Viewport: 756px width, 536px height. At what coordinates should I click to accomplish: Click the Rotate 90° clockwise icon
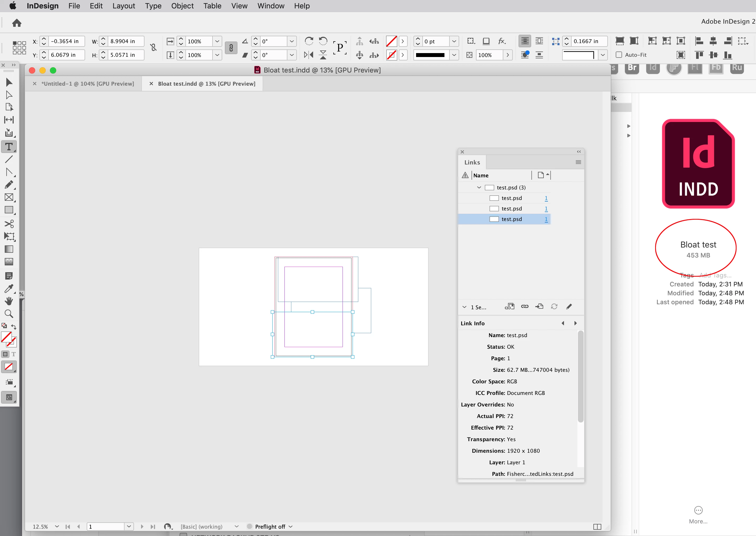coord(309,41)
